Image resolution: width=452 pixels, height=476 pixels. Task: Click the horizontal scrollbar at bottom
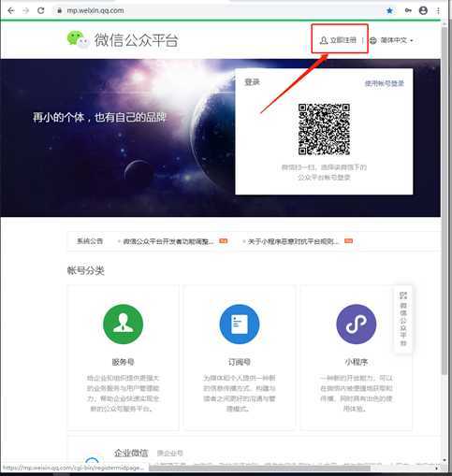[x=259, y=468]
